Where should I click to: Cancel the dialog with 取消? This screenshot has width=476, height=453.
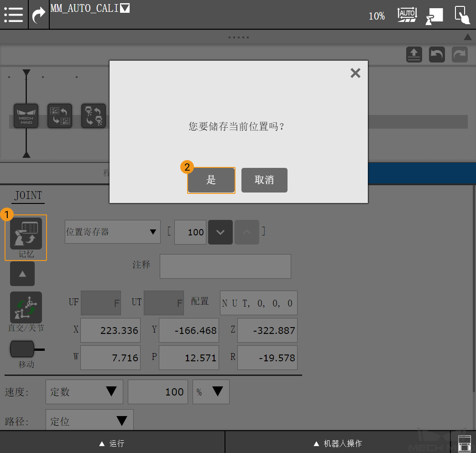pos(264,180)
